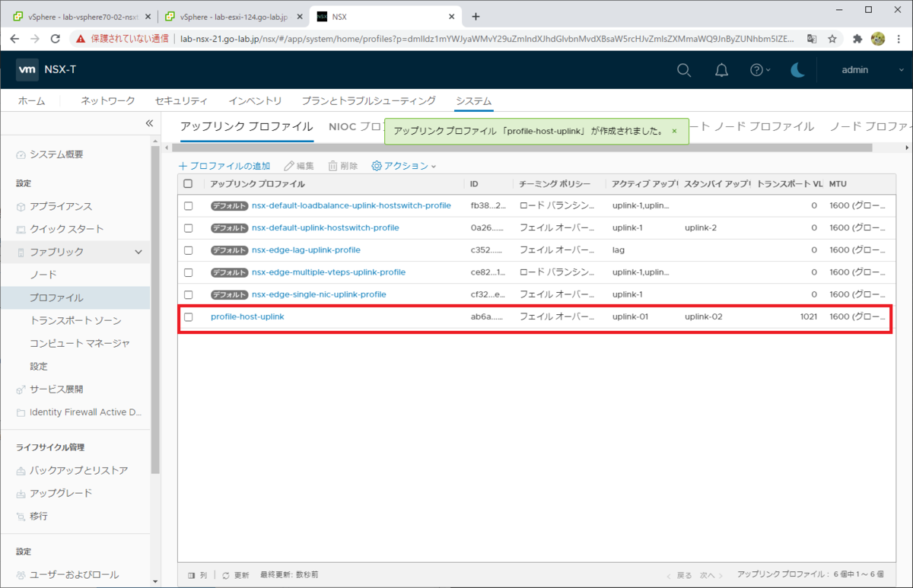Open browser extensions puzzle icon

pyautogui.click(x=857, y=38)
